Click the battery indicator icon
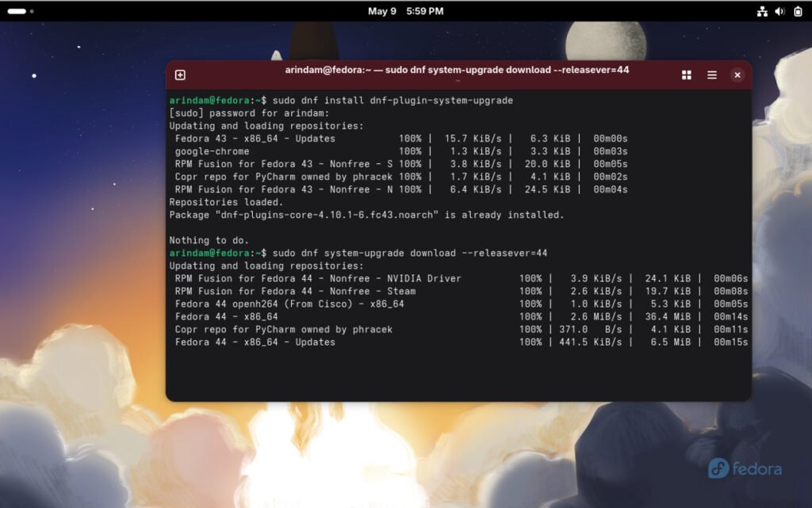The height and width of the screenshot is (508, 812). (798, 11)
